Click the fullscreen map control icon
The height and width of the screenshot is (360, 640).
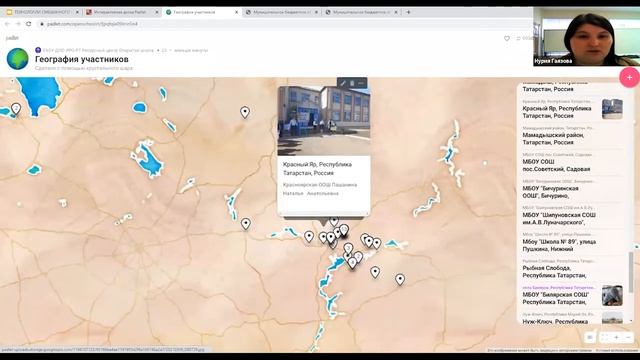click(604, 337)
